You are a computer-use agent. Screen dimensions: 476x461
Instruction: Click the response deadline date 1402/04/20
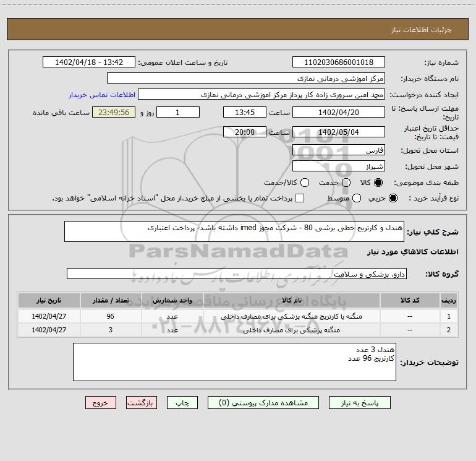(x=339, y=112)
